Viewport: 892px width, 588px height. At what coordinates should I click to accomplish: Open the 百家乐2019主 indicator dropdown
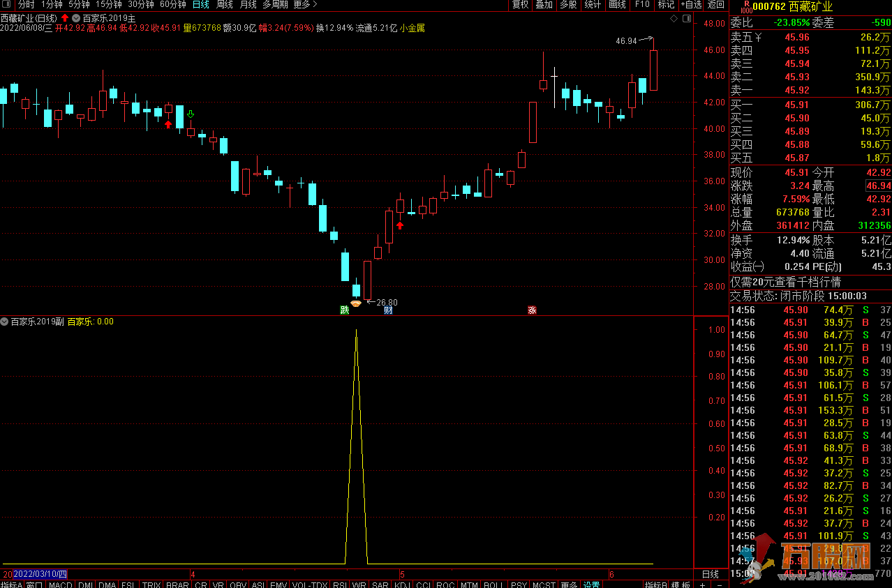pos(76,17)
